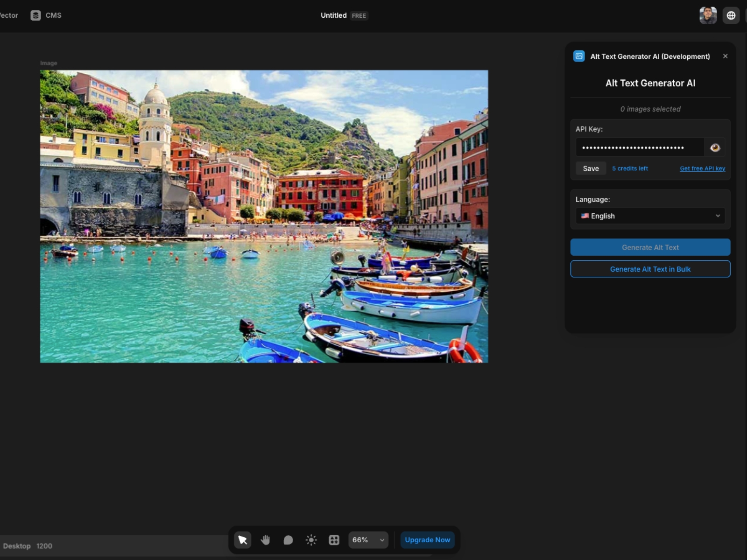Click the Upgrade Now button
The width and height of the screenshot is (747, 560).
[427, 540]
